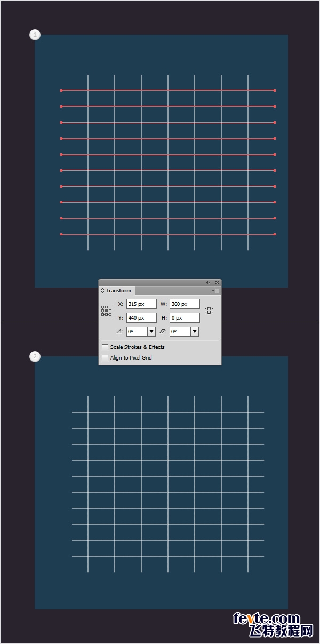Enable Scale Strokes & Effects checkbox
This screenshot has width=320, height=644.
[x=105, y=347]
